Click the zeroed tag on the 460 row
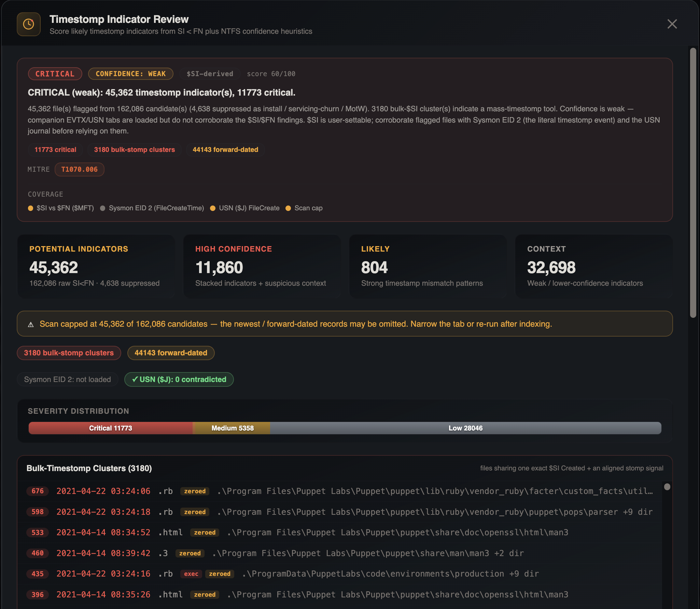 pyautogui.click(x=190, y=553)
